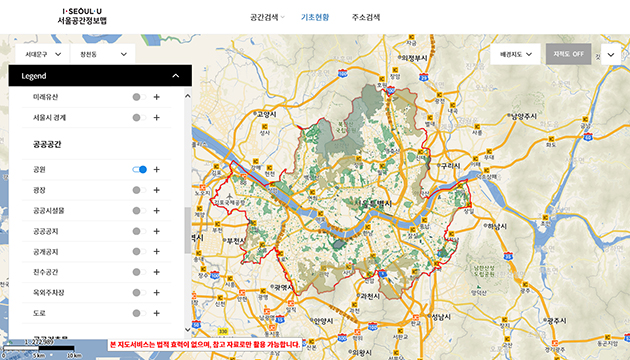Click the I·SEOUL·U 서울공간정보맵 logo
This screenshot has height=360, width=630.
click(82, 16)
